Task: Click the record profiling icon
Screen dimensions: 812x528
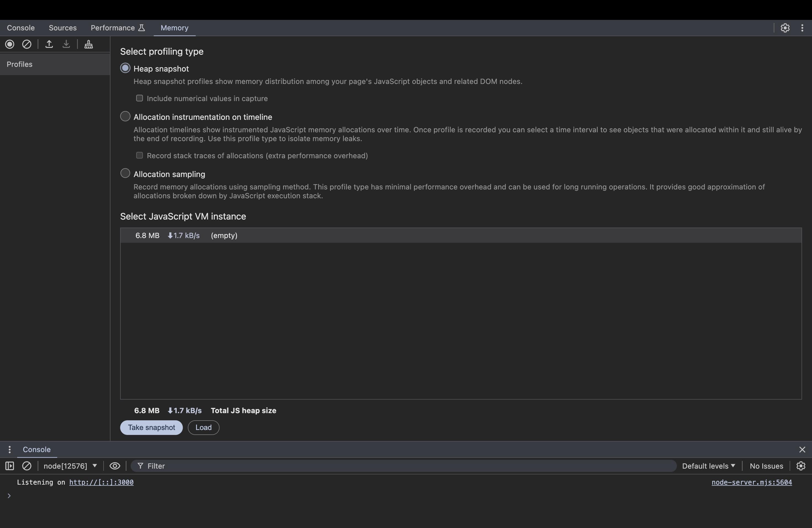Action: 9,44
